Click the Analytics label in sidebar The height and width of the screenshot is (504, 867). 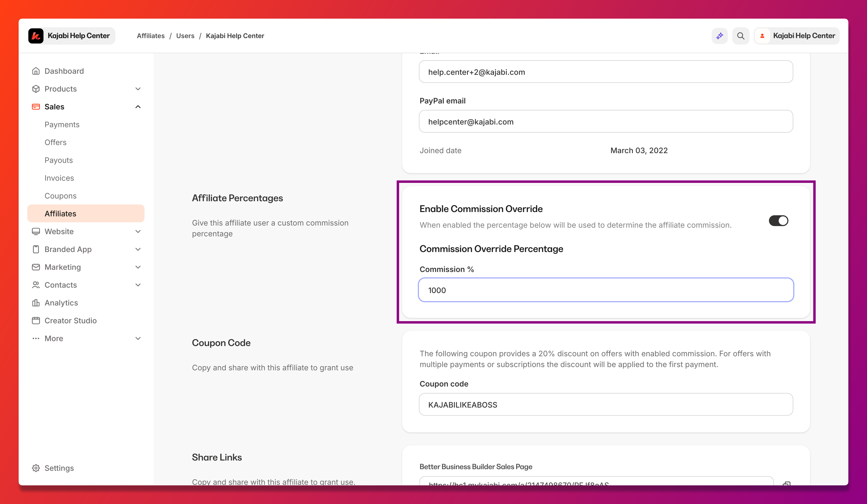61,303
